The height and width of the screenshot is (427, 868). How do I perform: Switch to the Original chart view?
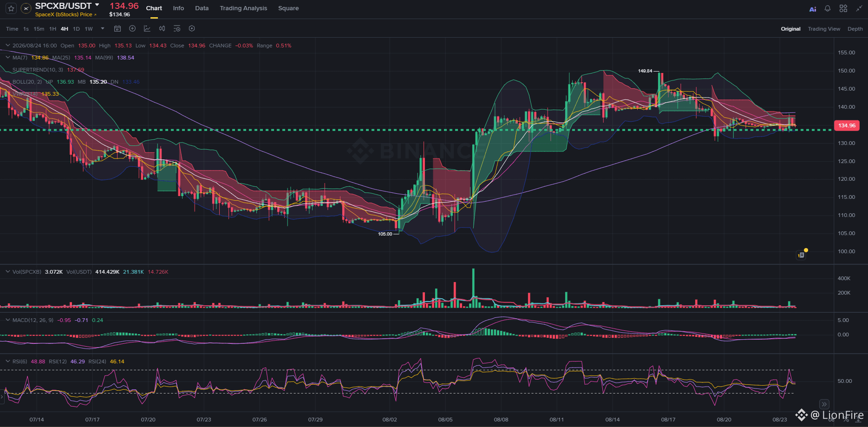tap(790, 29)
